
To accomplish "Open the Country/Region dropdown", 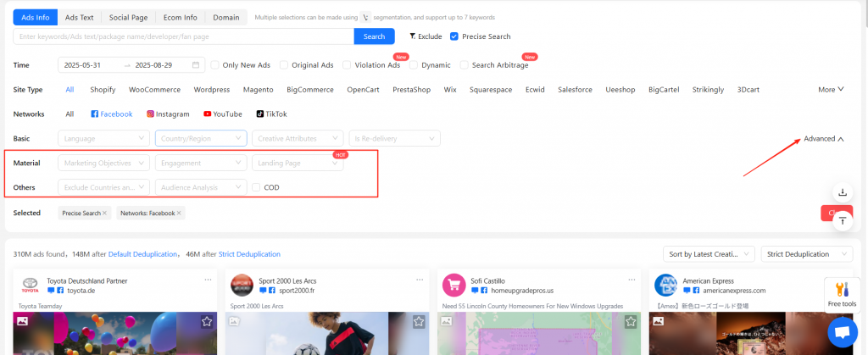I will pos(201,138).
